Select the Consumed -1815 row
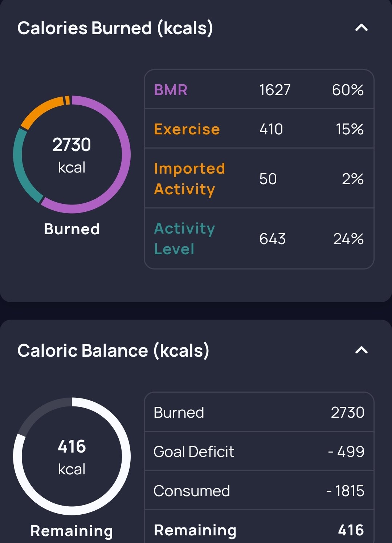The height and width of the screenshot is (543, 392). click(259, 491)
